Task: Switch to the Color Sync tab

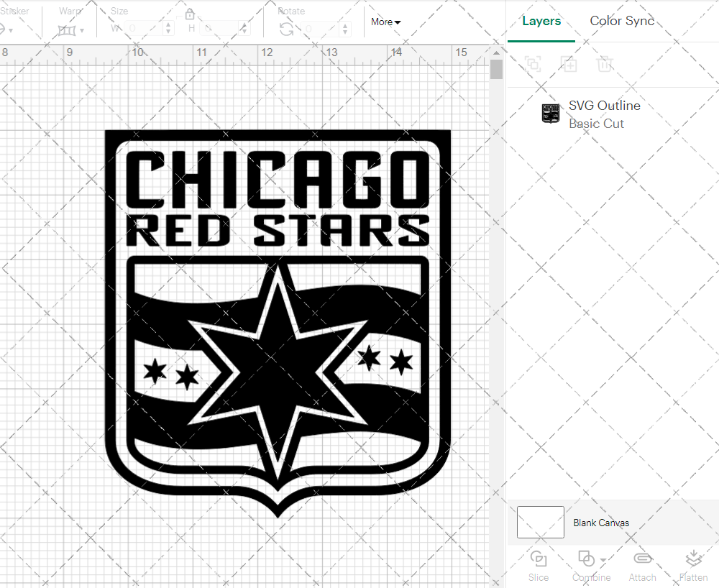Action: point(622,21)
